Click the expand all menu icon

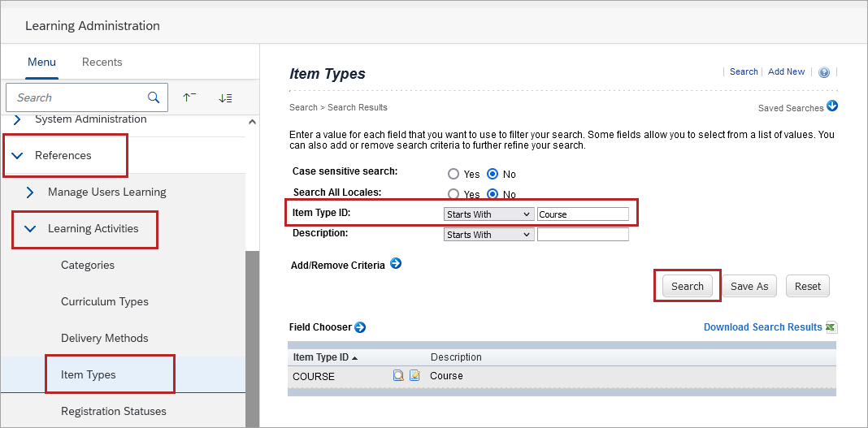point(225,97)
